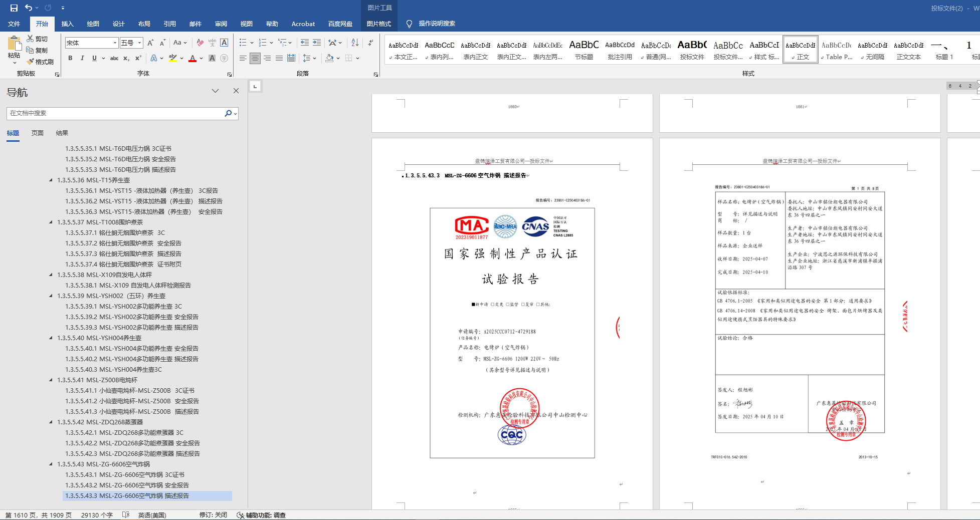Click the Cut (剪切) scissors icon
Screen dimensions: 980x520
coord(31,39)
